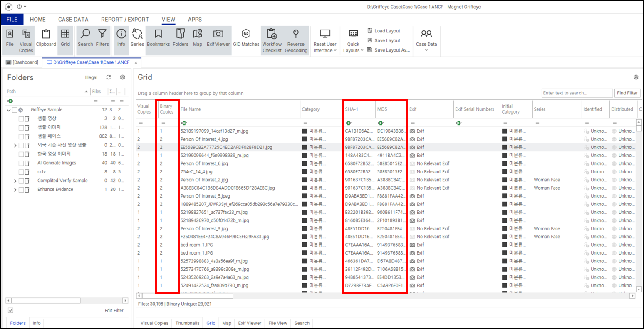Open the Quick Layouts dropdown
The image size is (644, 329).
[353, 41]
